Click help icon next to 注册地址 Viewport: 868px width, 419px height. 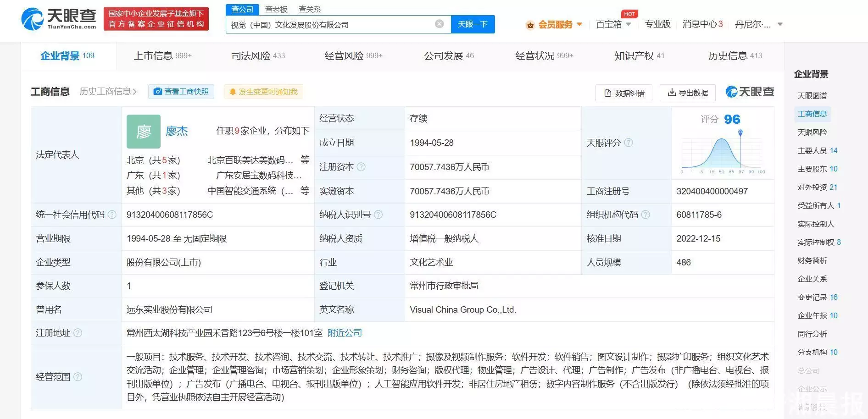point(78,333)
